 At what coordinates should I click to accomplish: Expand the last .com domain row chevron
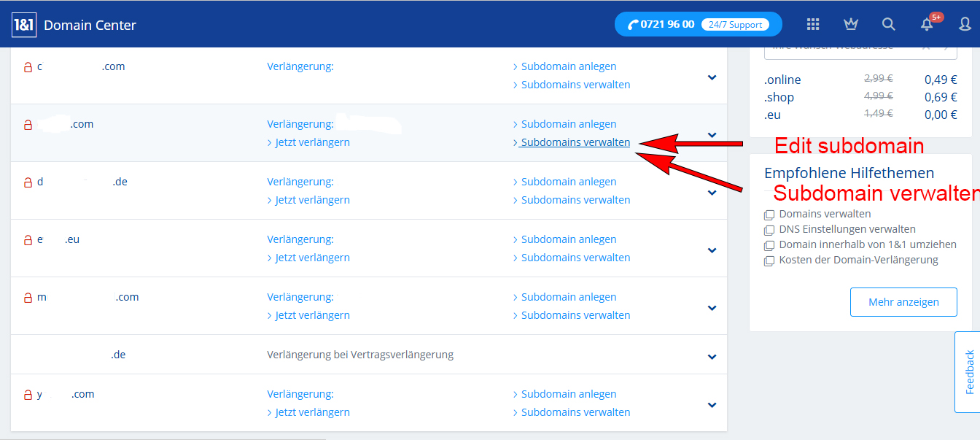712,405
